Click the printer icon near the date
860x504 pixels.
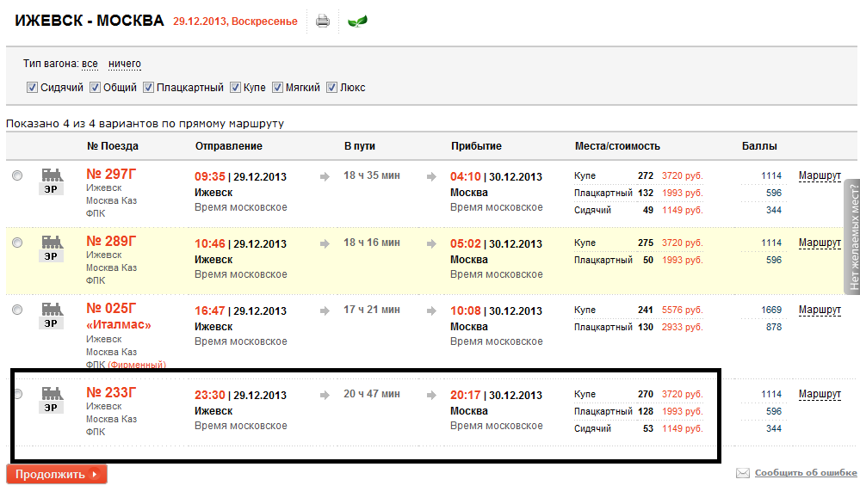[323, 22]
